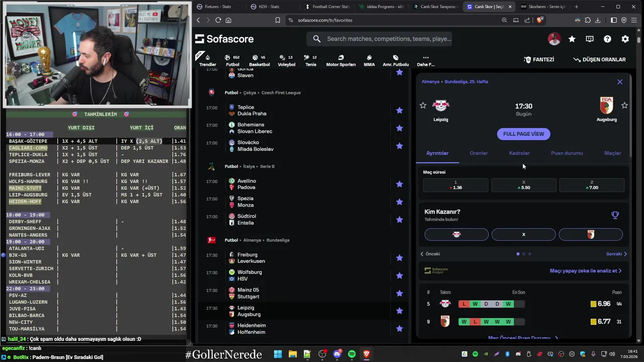Open Maç Öncesi Puan Durumu link
This screenshot has width=644, height=362.
(x=523, y=338)
